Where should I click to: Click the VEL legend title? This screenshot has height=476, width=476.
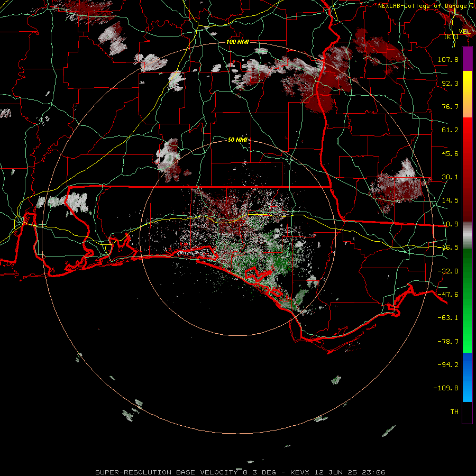[x=464, y=31]
